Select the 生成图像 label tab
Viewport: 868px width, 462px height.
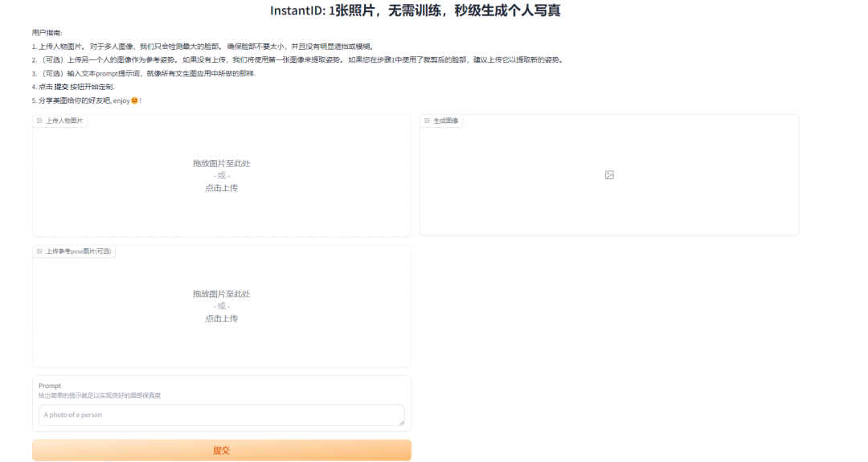coord(445,121)
